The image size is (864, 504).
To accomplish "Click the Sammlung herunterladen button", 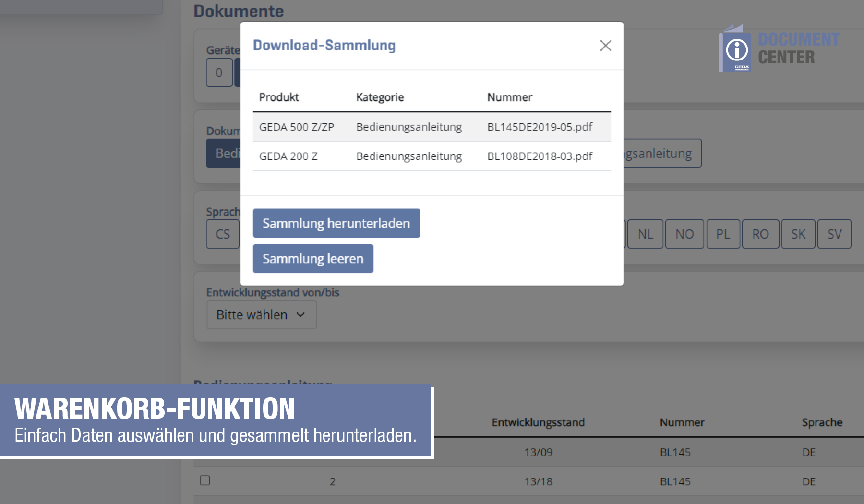I will 336,223.
